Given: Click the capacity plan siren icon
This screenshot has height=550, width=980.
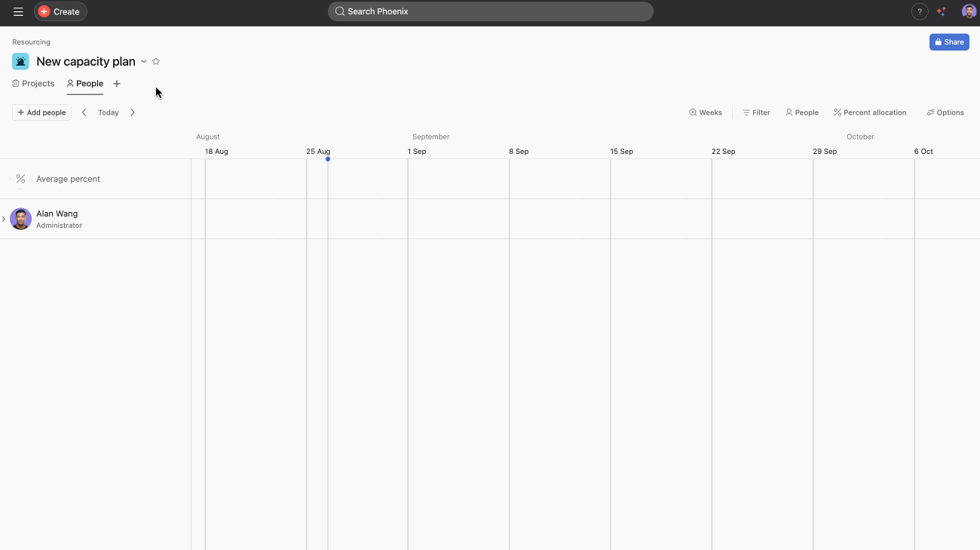Looking at the screenshot, I should (20, 61).
